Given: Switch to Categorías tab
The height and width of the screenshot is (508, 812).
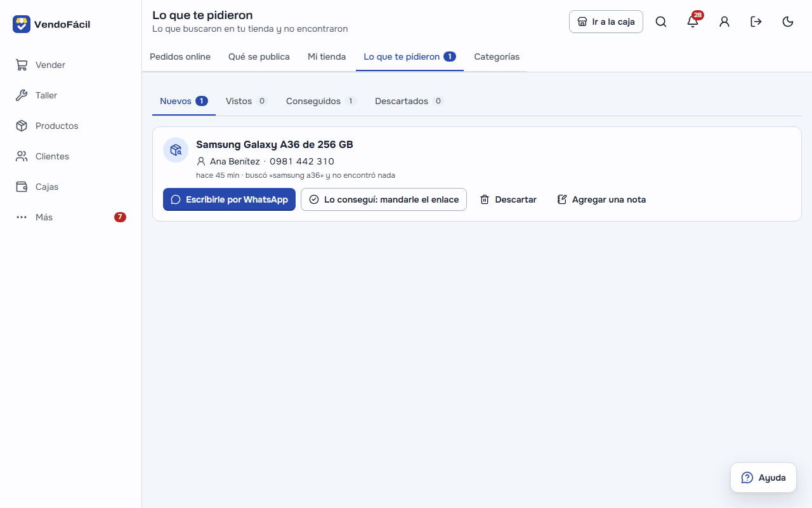Looking at the screenshot, I should click(497, 57).
